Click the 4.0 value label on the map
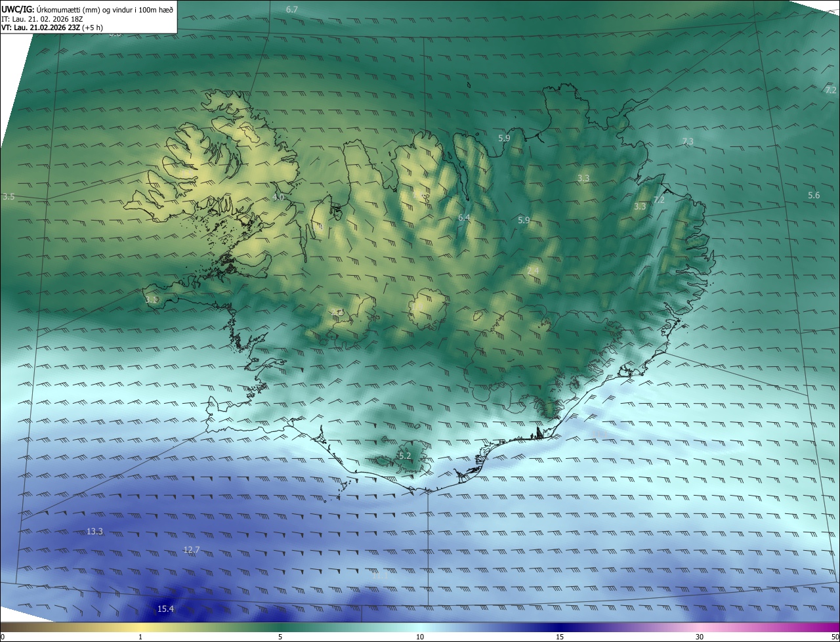 [x=278, y=197]
